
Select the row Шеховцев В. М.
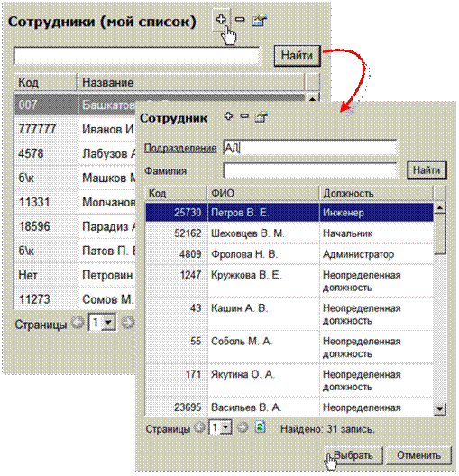click(x=289, y=233)
